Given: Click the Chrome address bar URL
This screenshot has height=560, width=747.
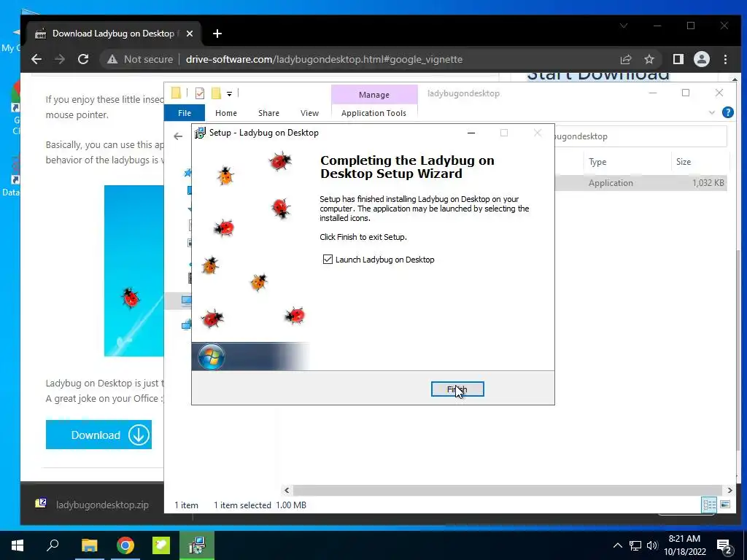Looking at the screenshot, I should pyautogui.click(x=324, y=59).
